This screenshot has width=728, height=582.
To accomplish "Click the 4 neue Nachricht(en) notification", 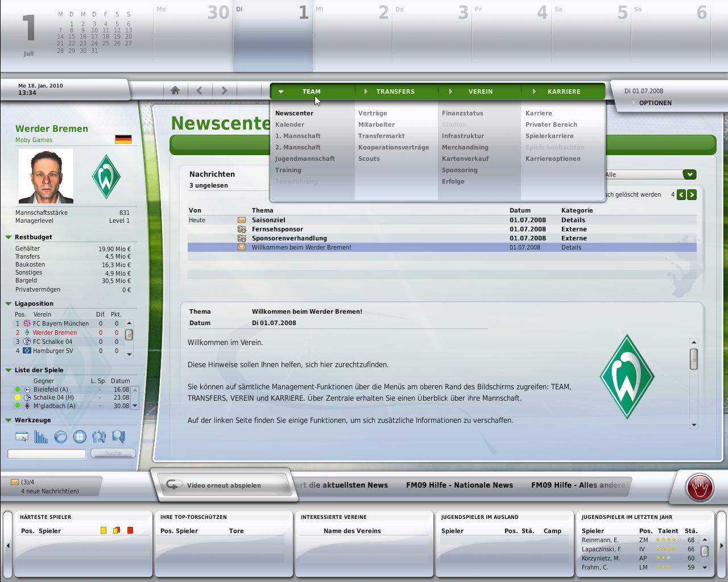I will point(50,491).
